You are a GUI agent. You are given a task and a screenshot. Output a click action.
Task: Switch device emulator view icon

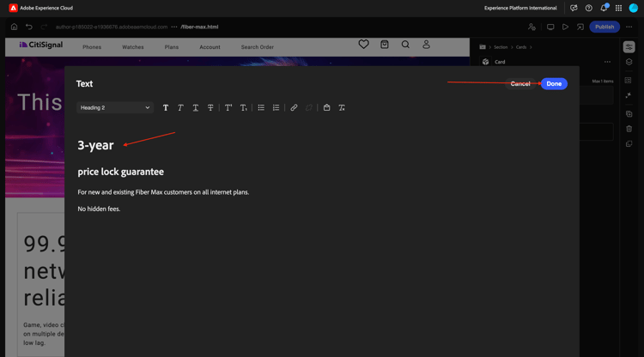click(x=550, y=27)
